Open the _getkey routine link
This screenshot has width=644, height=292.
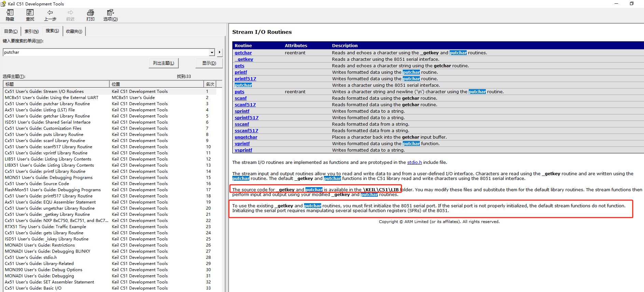(244, 59)
